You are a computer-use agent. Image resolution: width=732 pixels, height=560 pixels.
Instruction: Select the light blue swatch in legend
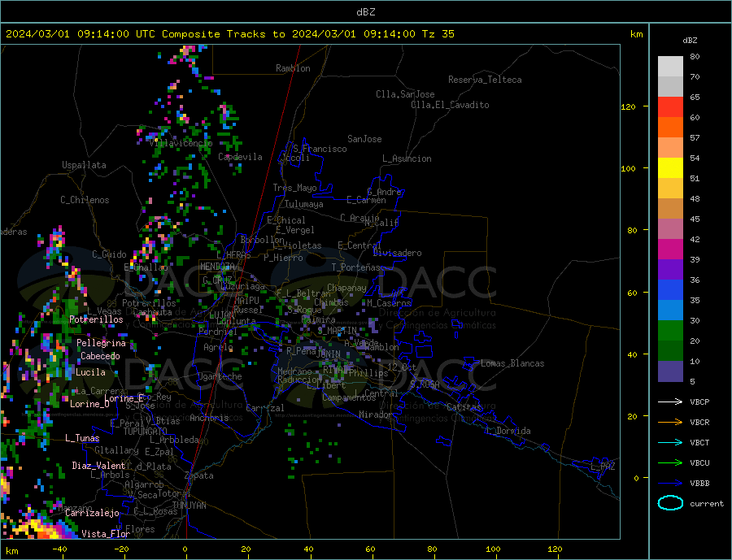point(670,310)
